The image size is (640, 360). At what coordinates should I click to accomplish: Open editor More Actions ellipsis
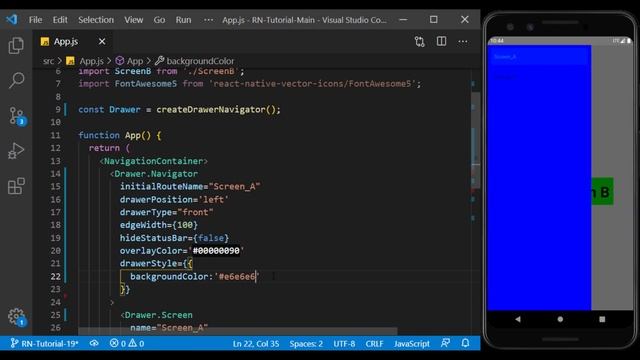[x=462, y=41]
